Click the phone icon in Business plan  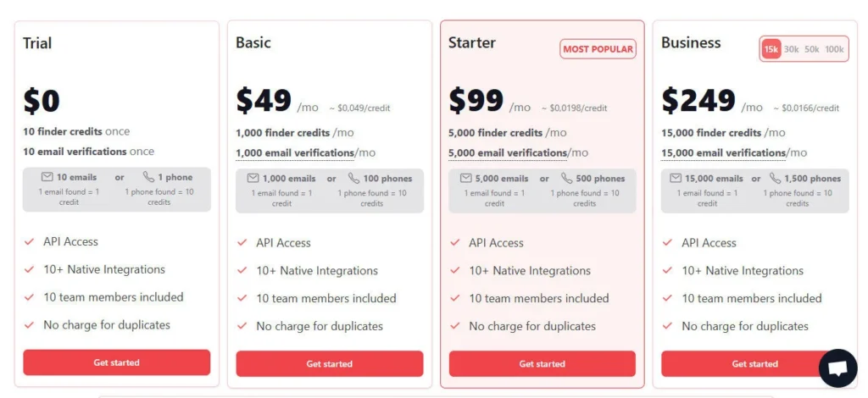(x=776, y=179)
